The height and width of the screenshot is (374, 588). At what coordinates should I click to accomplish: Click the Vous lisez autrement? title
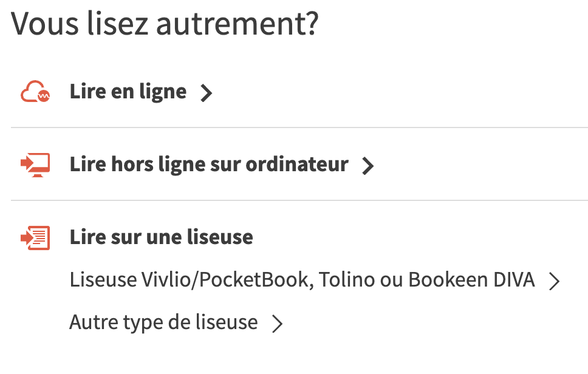(x=165, y=24)
